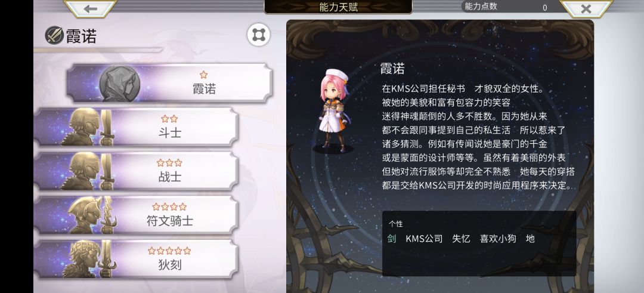The width and height of the screenshot is (644, 293).
Task: Select the two-star 斗士 class
Action: pyautogui.click(x=136, y=127)
